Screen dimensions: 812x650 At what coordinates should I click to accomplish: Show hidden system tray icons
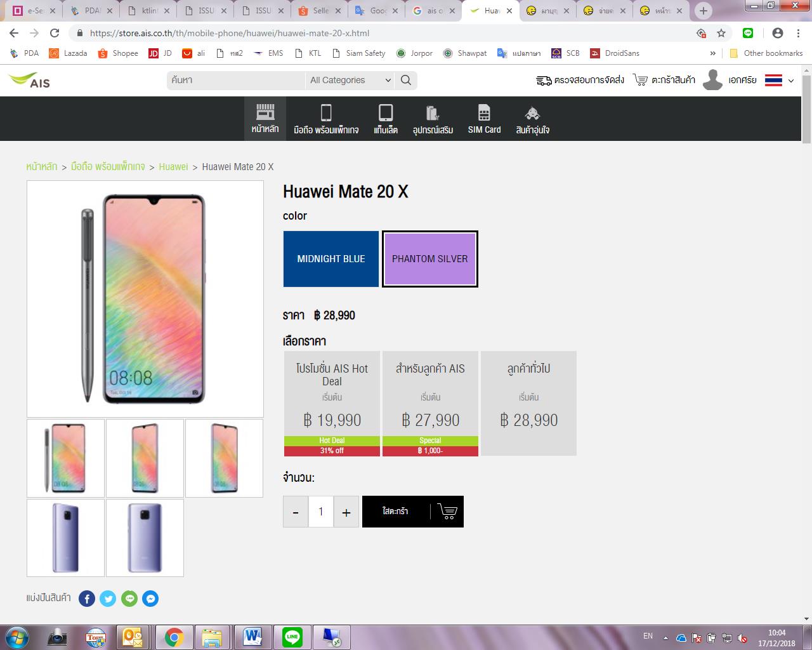click(x=665, y=638)
